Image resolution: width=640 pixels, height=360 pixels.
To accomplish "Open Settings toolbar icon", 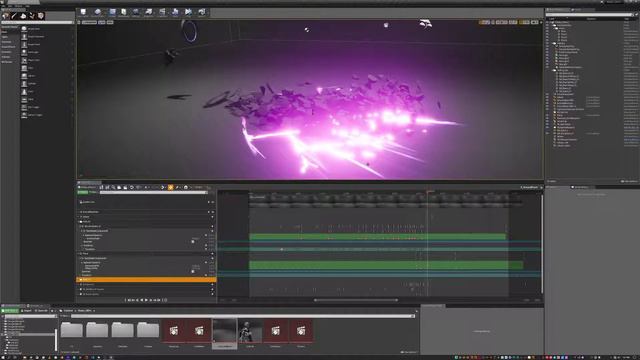I will click(136, 13).
